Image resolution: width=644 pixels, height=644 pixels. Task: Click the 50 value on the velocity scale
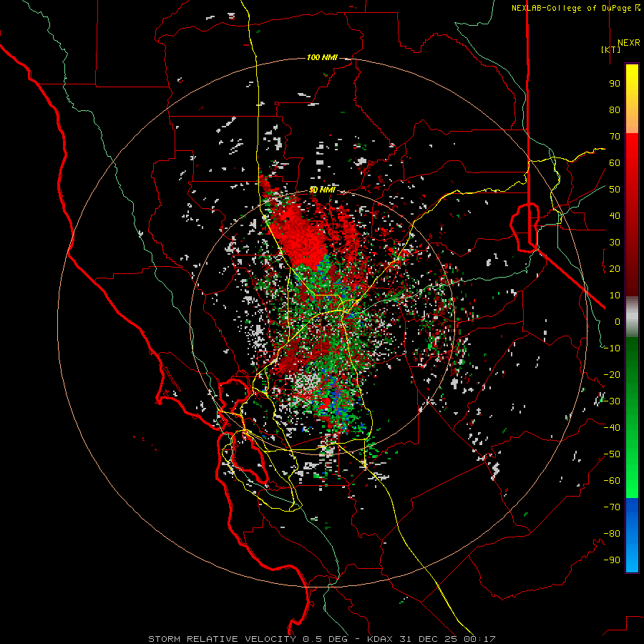point(615,190)
